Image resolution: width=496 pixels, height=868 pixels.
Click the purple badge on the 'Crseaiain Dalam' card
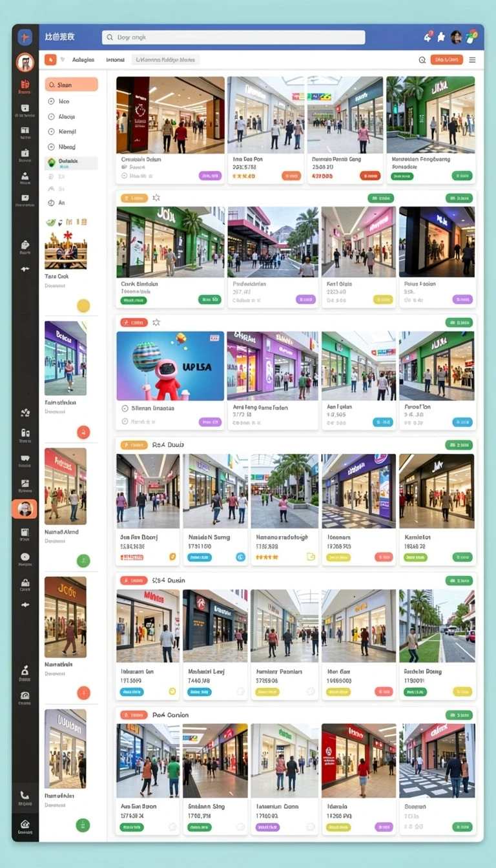(x=210, y=175)
